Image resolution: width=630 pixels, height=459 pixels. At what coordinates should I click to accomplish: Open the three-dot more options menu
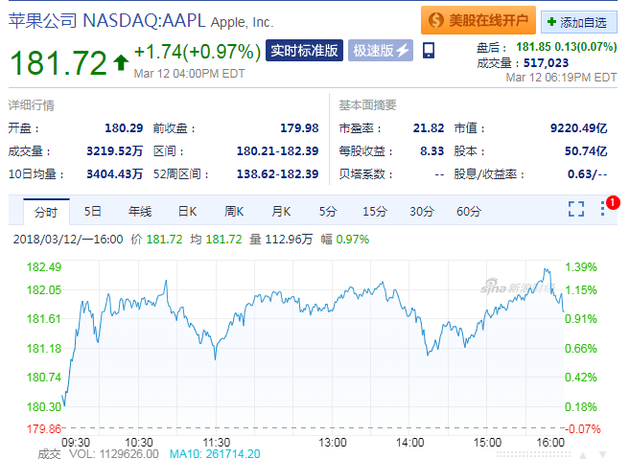tap(602, 208)
